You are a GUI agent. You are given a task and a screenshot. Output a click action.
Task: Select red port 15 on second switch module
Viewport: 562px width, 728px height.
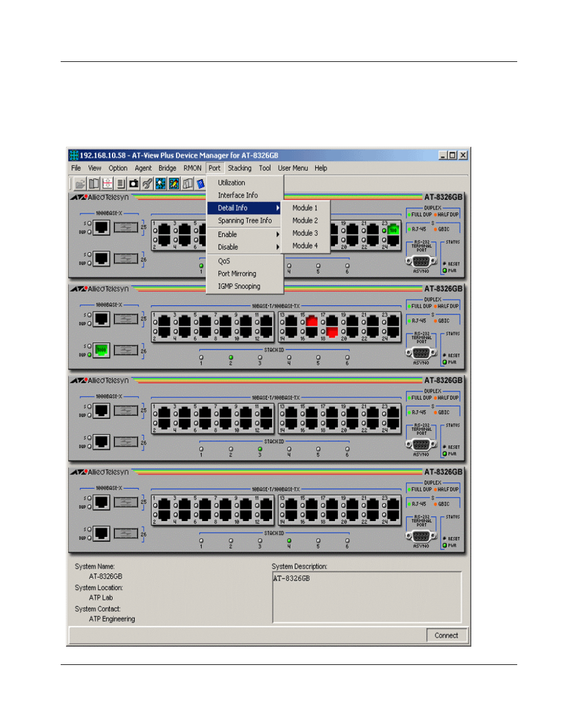pos(312,321)
